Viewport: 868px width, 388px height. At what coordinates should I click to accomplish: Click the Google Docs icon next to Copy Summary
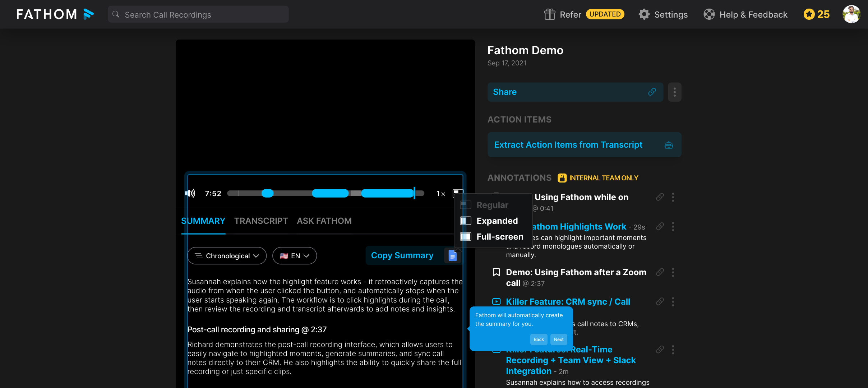coord(453,255)
